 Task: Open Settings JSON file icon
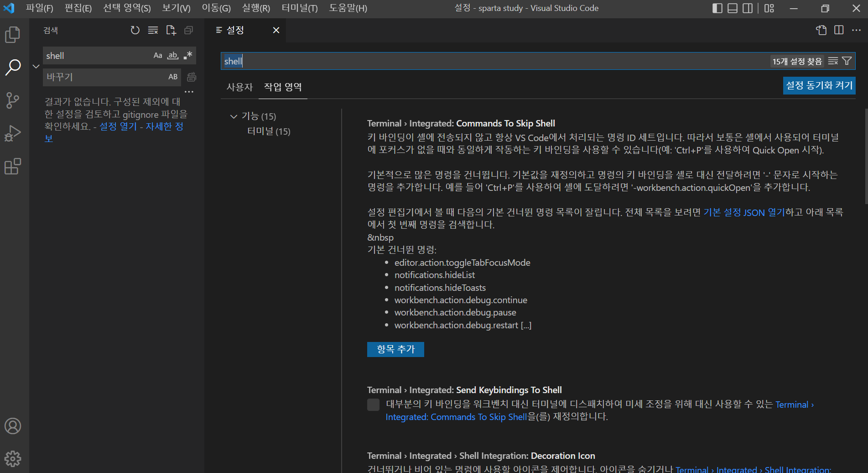[821, 30]
